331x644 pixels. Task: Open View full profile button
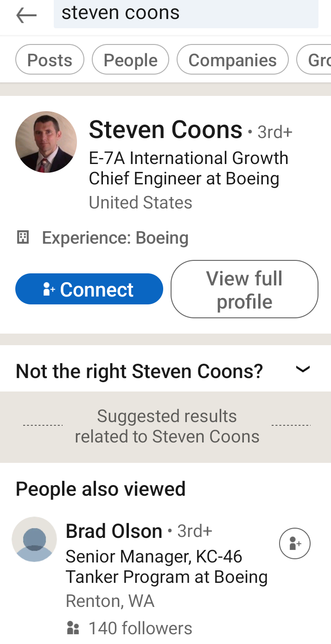click(x=244, y=290)
